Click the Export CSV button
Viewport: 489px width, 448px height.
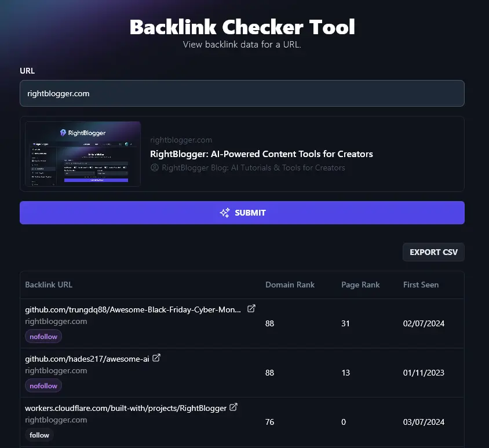tap(433, 252)
